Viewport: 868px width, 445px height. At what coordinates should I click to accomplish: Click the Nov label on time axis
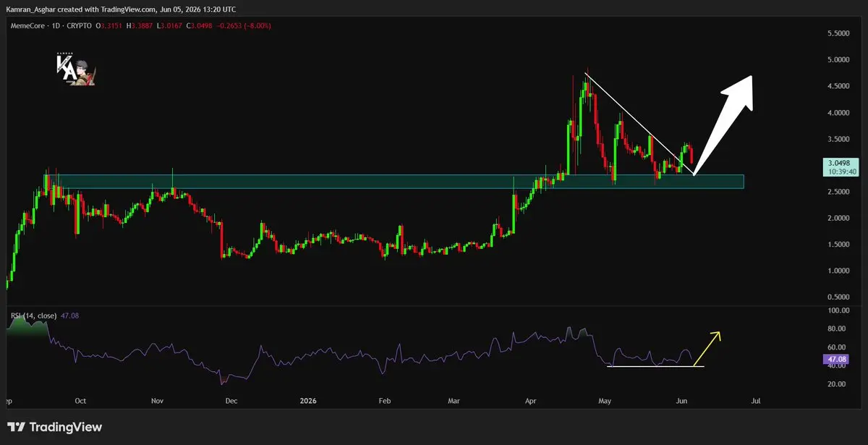tap(158, 401)
